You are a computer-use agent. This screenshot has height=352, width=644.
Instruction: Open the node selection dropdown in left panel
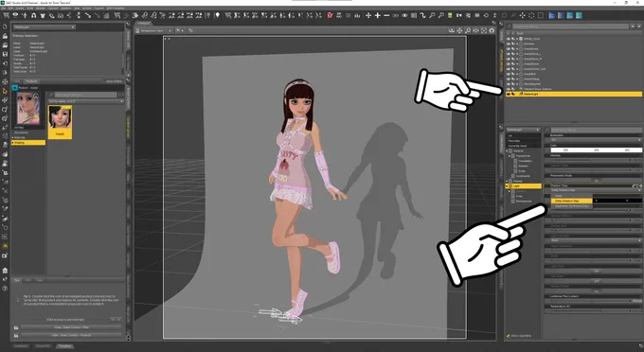coord(44,27)
